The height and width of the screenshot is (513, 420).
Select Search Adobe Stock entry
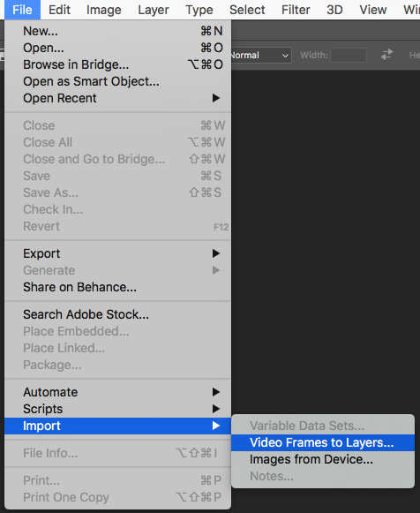(x=118, y=314)
